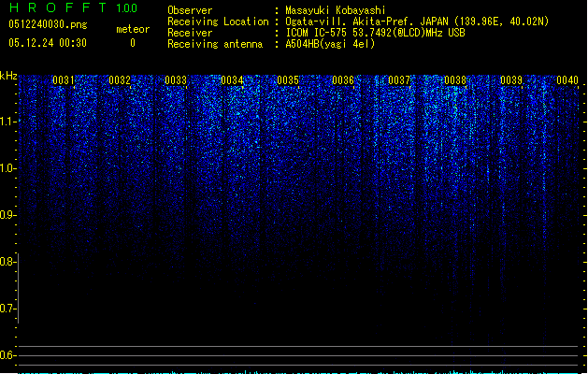Click the observer name Masayuki Kobayashi
Image resolution: width=588 pixels, height=374 pixels.
coord(336,10)
